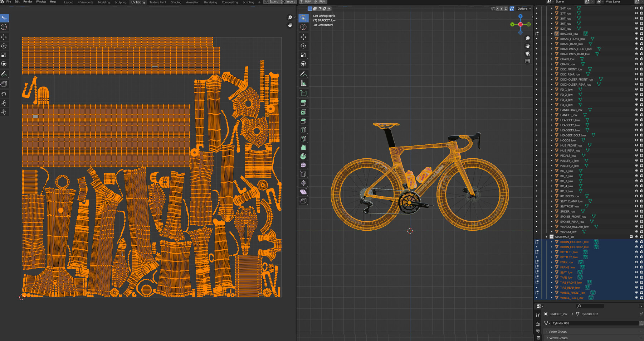This screenshot has height=341, width=644.
Task: Select the 3D viewport Cursor tool
Action: (303, 27)
